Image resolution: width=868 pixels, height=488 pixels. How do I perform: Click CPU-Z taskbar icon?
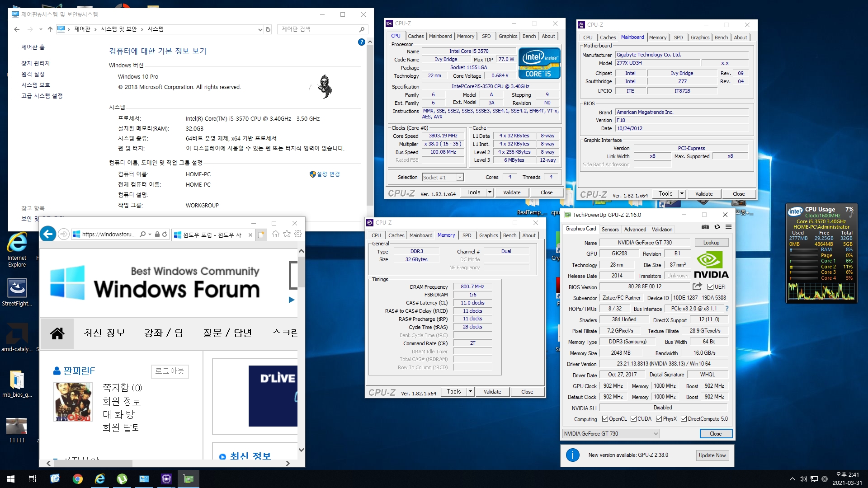pyautogui.click(x=166, y=479)
